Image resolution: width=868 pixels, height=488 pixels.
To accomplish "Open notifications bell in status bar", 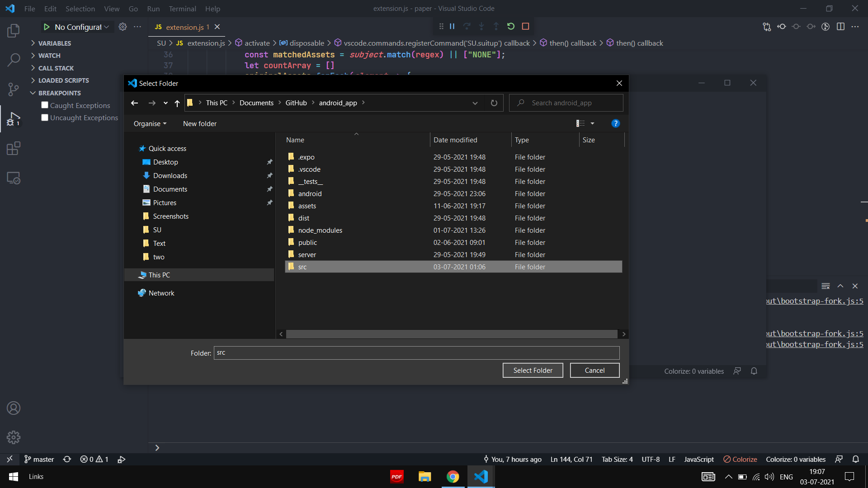I will click(856, 459).
